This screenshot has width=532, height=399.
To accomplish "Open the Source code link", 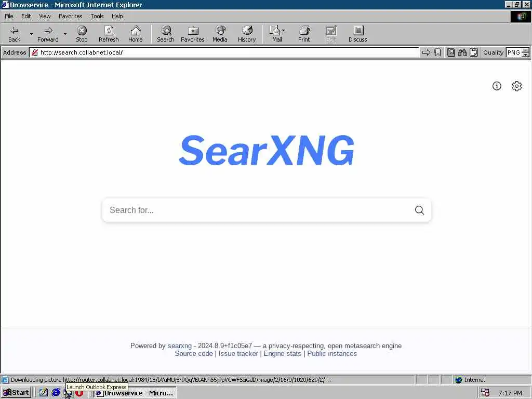I will click(194, 353).
